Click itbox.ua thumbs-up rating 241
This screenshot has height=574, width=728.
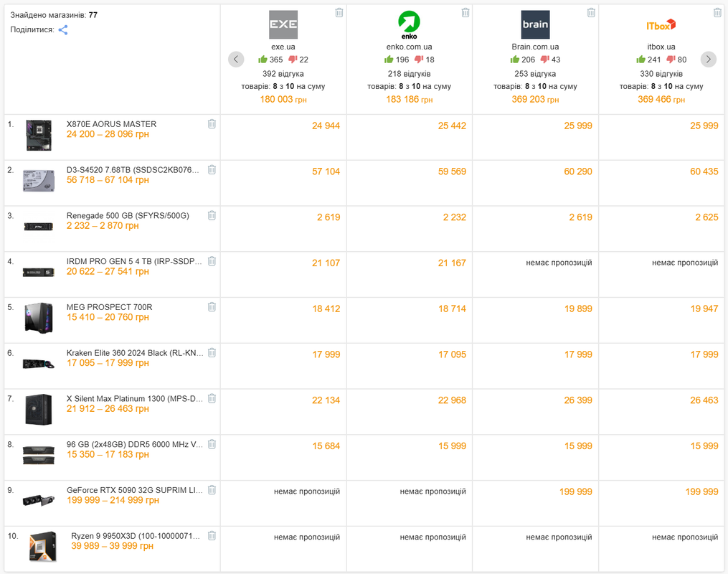pos(648,60)
